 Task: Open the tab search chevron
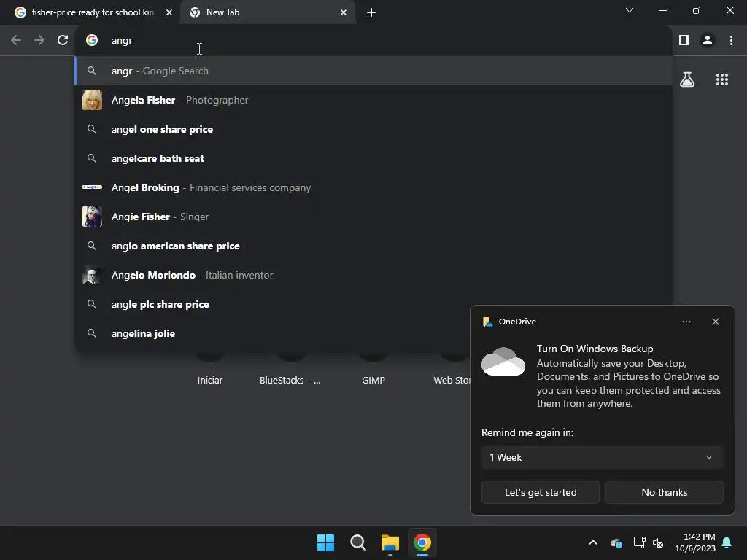[630, 10]
